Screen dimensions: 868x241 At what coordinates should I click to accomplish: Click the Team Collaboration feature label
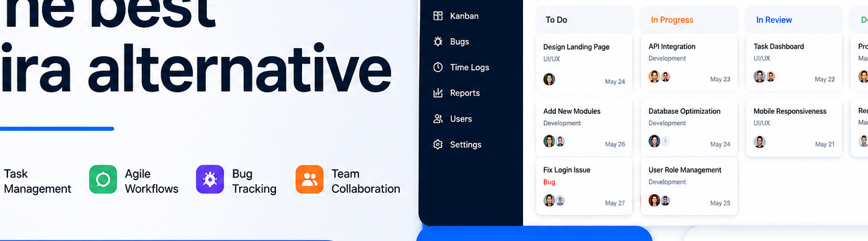tap(366, 181)
